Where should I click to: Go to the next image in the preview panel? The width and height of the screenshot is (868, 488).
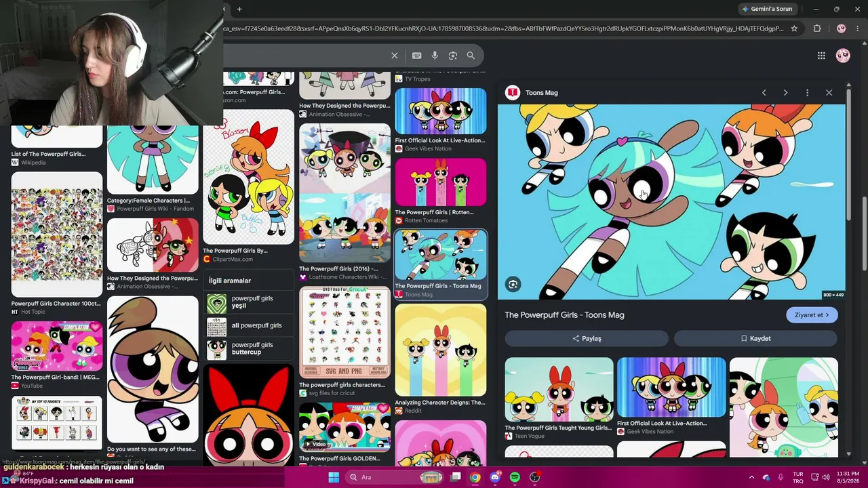[785, 93]
